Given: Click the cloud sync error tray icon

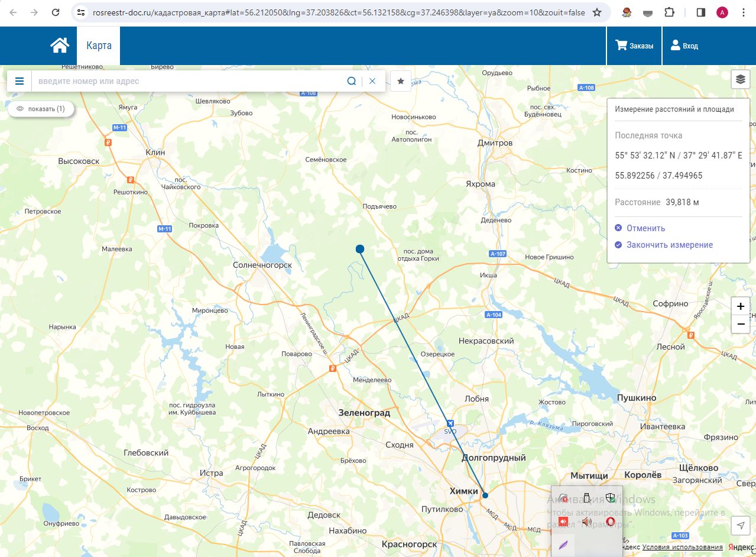Looking at the screenshot, I should point(563,498).
